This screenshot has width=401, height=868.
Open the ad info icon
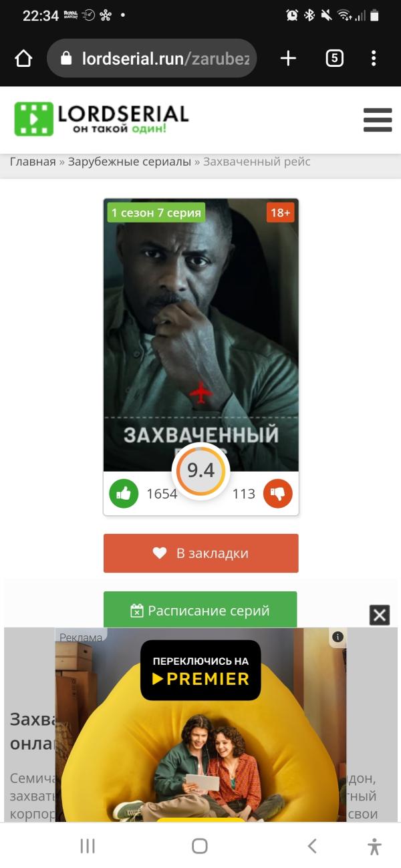tap(338, 637)
